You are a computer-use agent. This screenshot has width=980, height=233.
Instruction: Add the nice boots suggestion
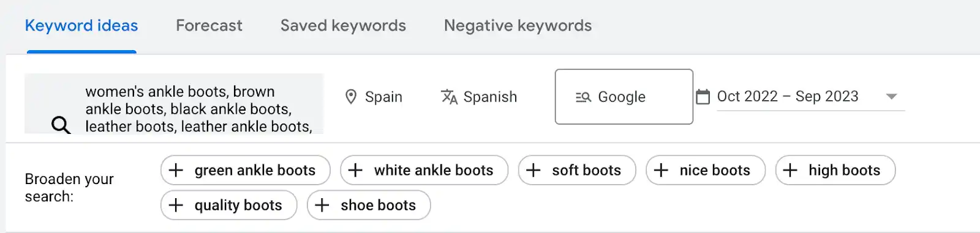point(706,170)
